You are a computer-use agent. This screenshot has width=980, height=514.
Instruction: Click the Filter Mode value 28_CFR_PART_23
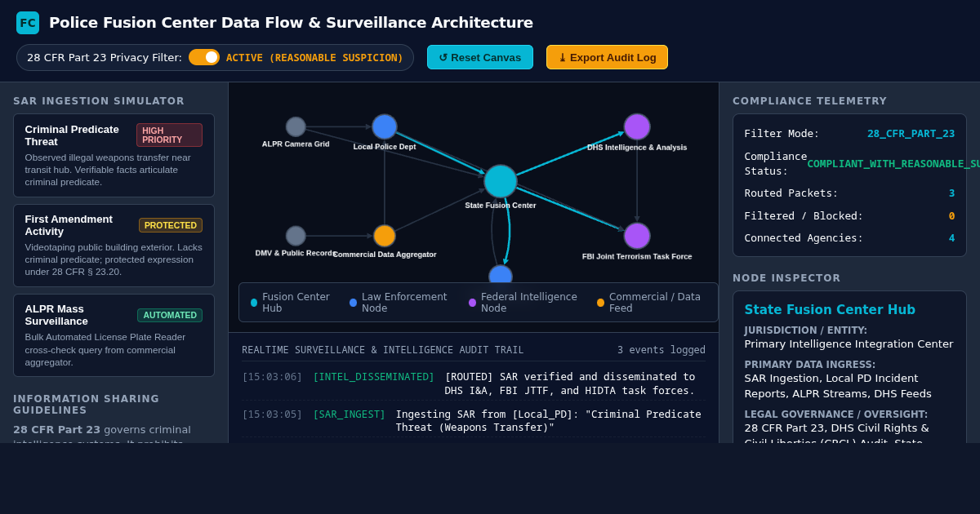coord(911,134)
